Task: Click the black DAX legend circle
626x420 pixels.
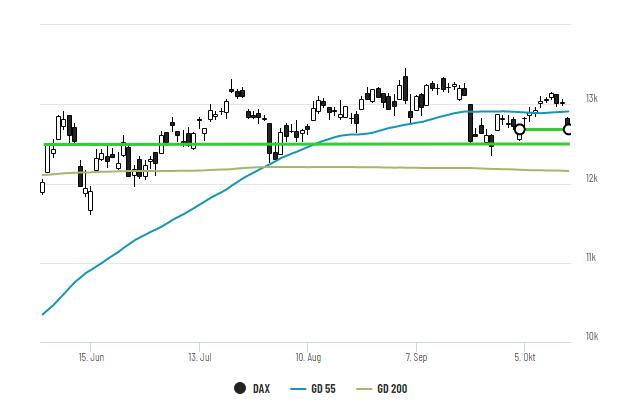Action: tap(240, 389)
